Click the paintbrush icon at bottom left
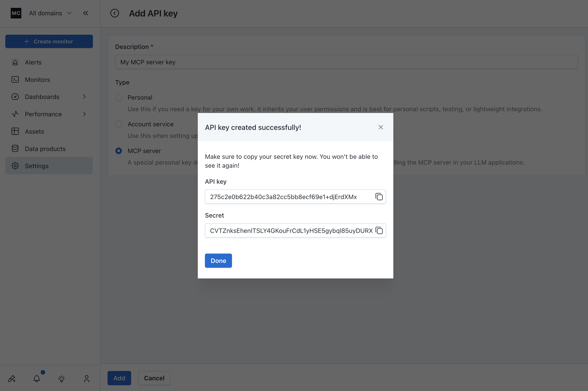This screenshot has height=391, width=588. click(x=12, y=379)
